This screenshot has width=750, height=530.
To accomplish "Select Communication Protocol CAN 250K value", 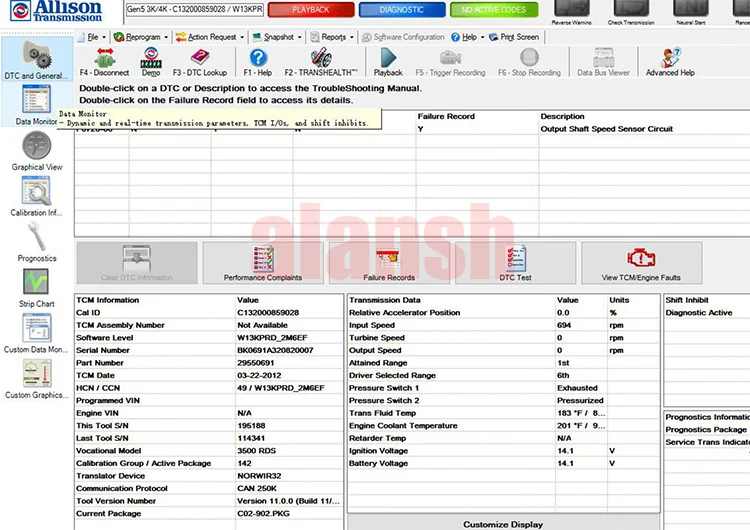I will pyautogui.click(x=259, y=488).
